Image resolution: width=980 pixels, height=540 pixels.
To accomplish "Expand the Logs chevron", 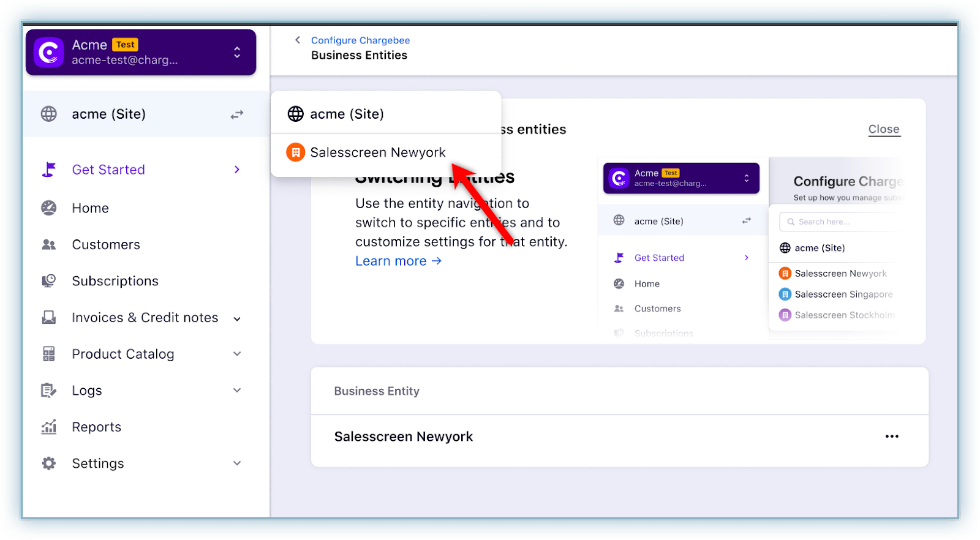I will coord(237,391).
